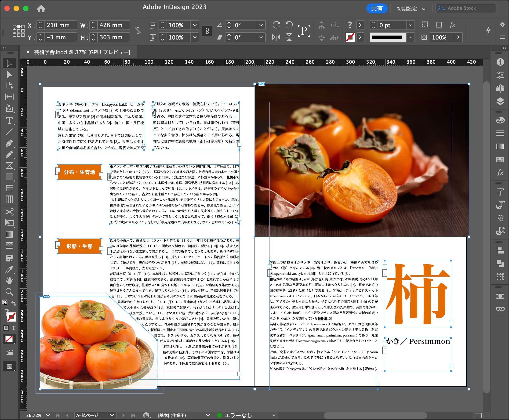This screenshot has width=509, height=420.
Task: Open the 初期設定 workspace dropdown
Action: tap(411, 9)
